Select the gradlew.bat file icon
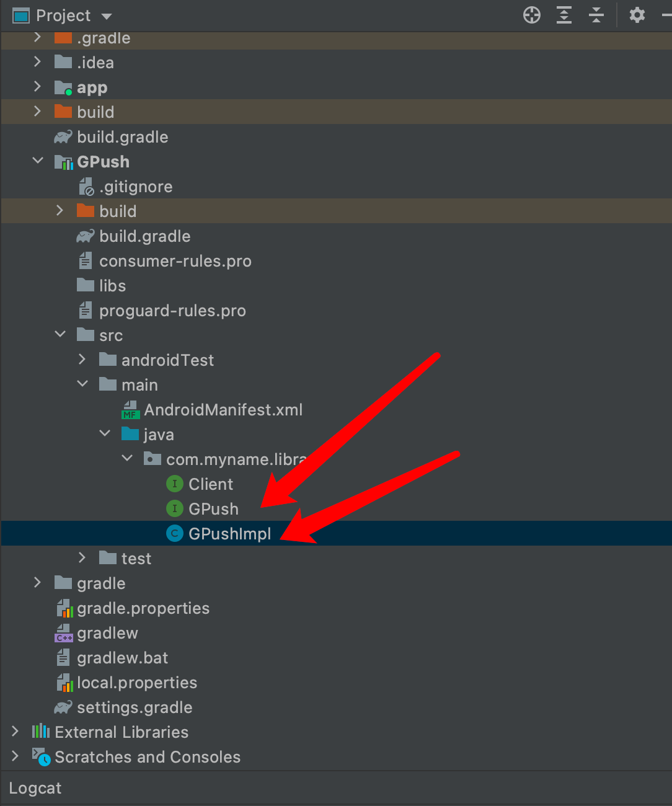Image resolution: width=672 pixels, height=806 pixels. (x=63, y=657)
